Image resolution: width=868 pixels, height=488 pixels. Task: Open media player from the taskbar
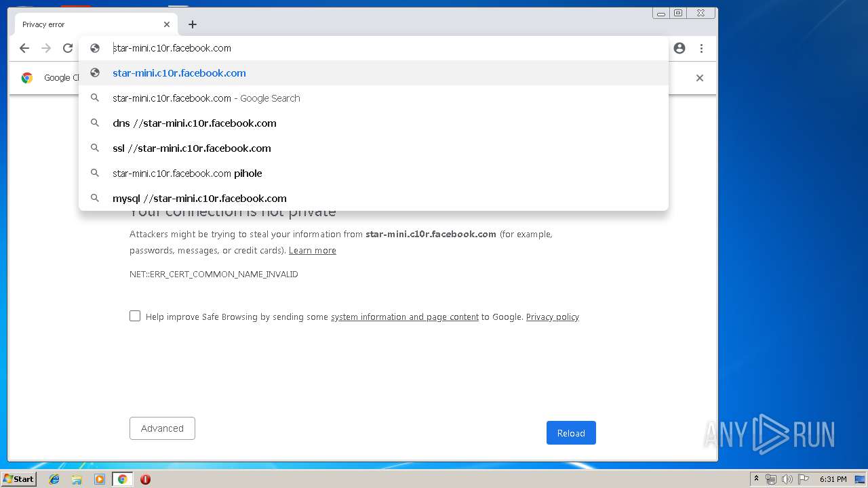(100, 479)
